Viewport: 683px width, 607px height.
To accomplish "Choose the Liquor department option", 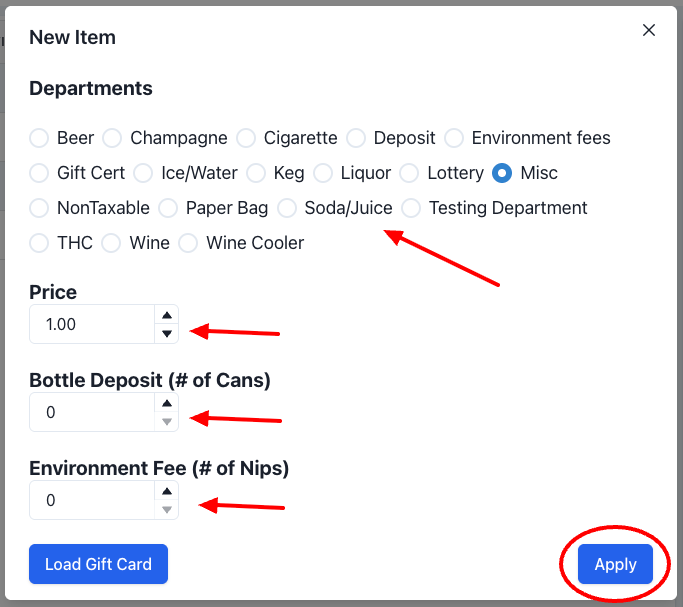I will [323, 173].
